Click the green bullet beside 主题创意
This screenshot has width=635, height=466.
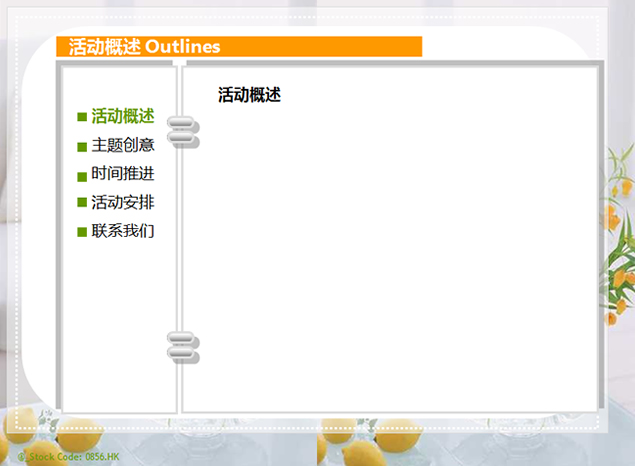82,146
